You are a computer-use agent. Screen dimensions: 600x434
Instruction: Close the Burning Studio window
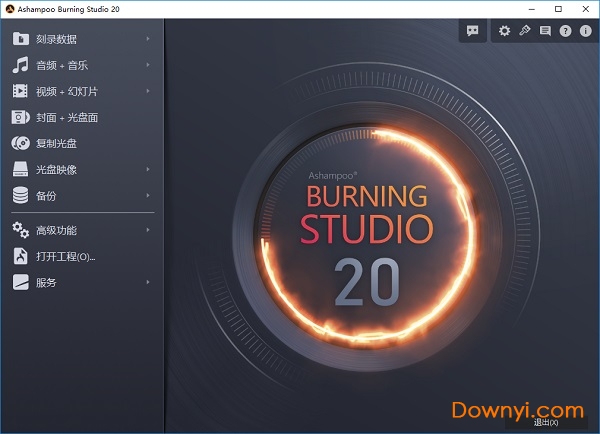click(585, 9)
